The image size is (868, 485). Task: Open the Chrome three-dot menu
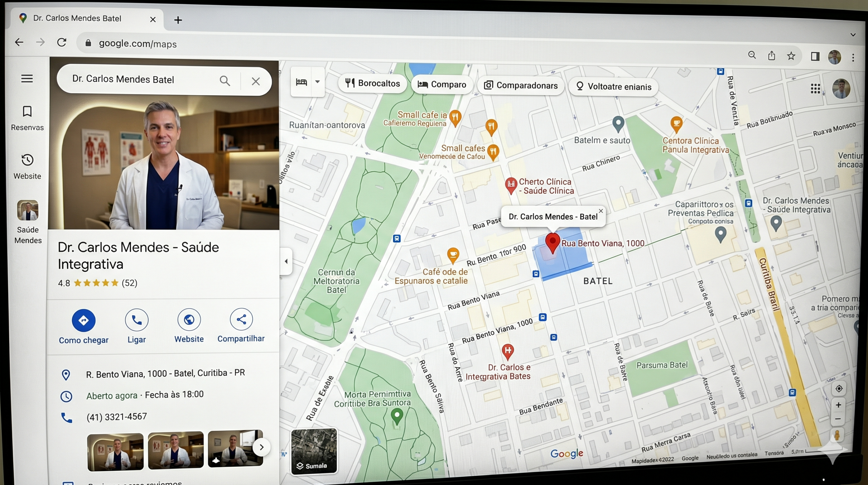click(853, 58)
